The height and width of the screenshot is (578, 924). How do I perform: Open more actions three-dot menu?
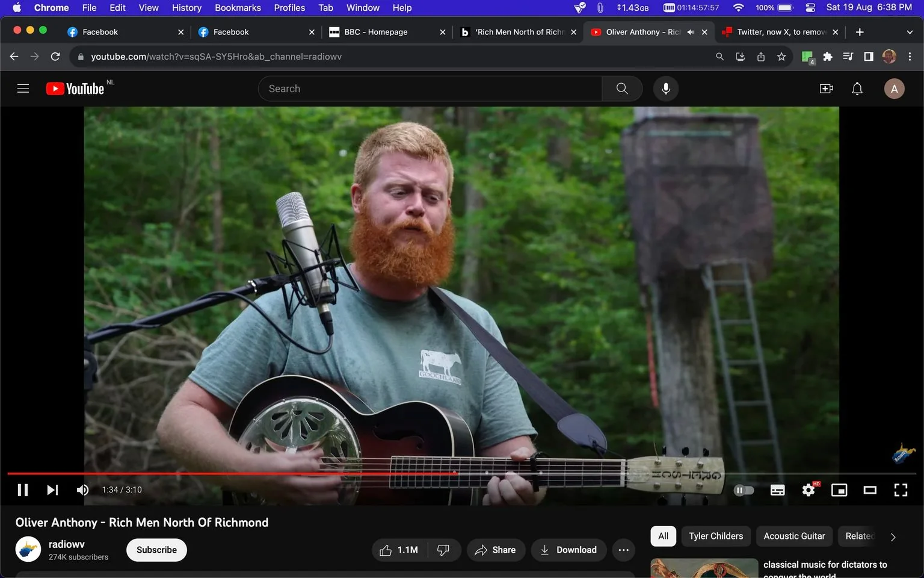623,550
